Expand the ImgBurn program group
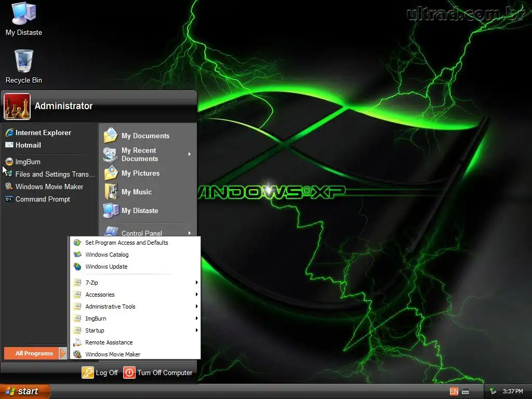This screenshot has width=532, height=399. [x=135, y=318]
